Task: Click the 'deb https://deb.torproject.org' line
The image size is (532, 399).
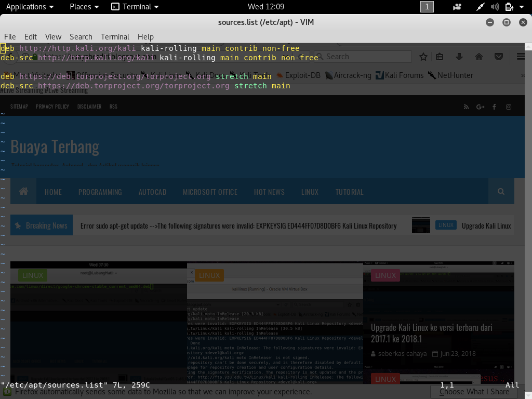Action: point(136,76)
